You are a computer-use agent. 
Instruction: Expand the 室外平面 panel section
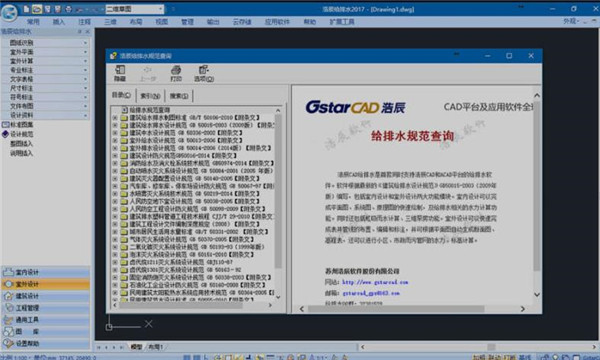coord(45,52)
